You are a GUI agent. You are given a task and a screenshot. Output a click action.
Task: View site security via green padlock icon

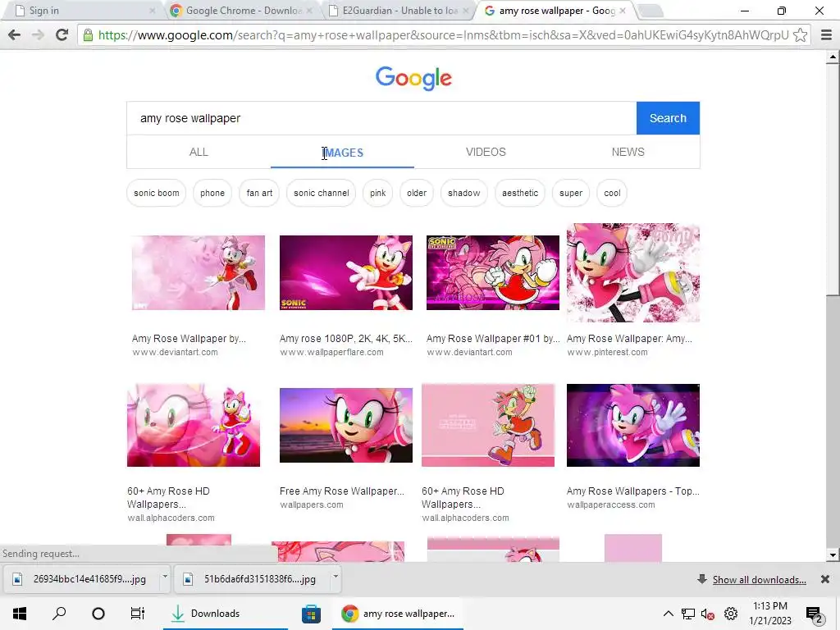pos(88,34)
